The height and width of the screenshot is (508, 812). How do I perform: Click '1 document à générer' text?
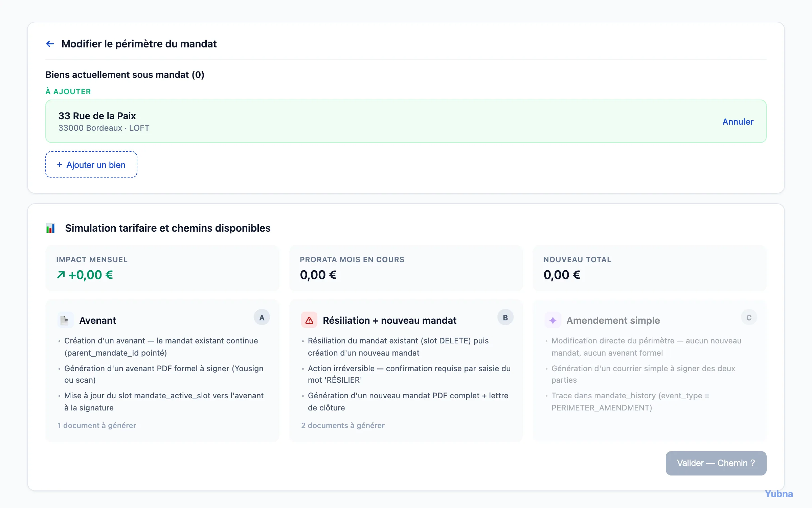click(97, 425)
